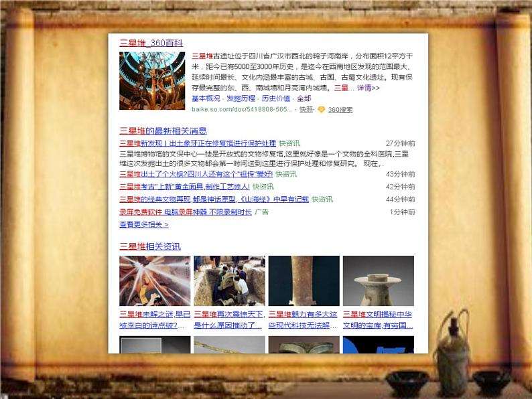Click the yellow shield icon beside 360搜索

(322, 109)
